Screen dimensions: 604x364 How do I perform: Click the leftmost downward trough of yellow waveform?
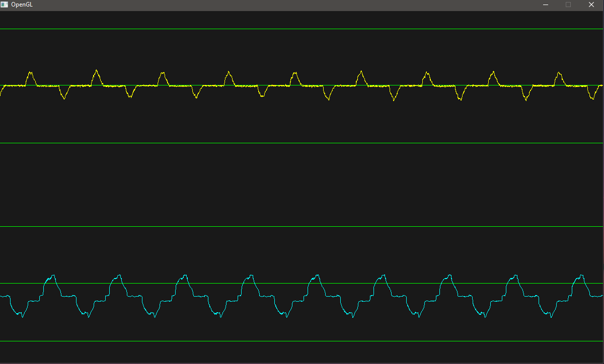point(64,98)
